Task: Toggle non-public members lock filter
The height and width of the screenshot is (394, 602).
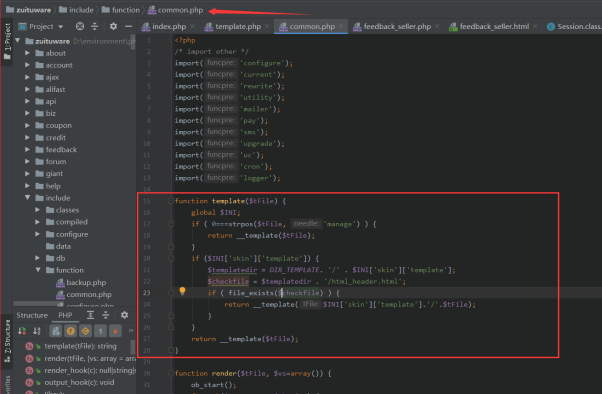Action: tap(115, 331)
